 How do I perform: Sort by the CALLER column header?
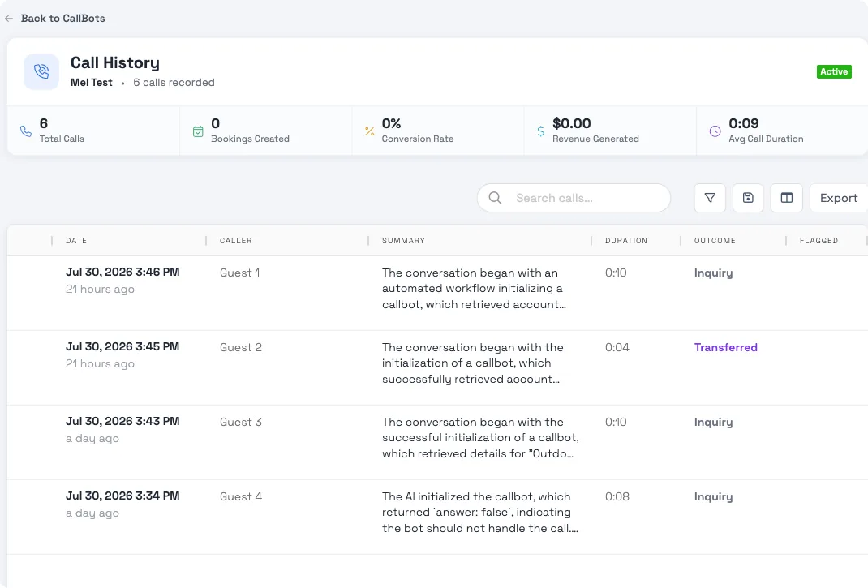point(236,240)
